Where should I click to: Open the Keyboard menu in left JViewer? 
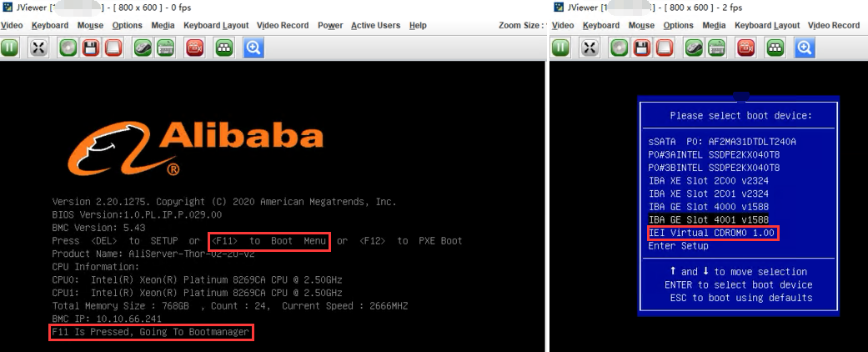pos(50,26)
